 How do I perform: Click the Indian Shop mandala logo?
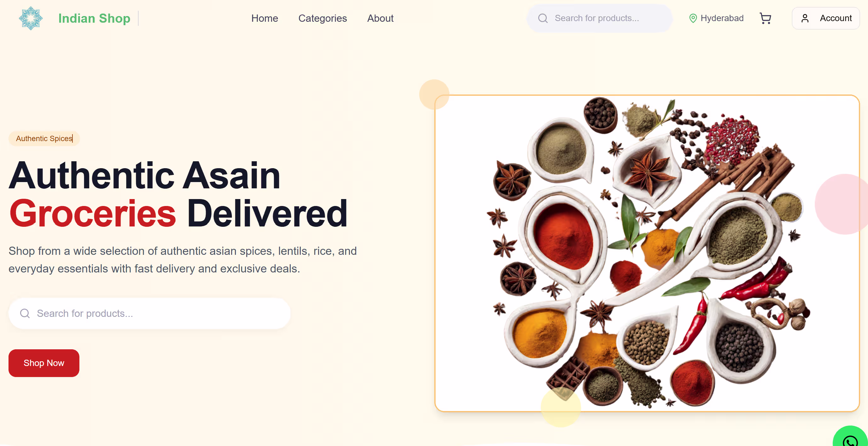pyautogui.click(x=31, y=18)
